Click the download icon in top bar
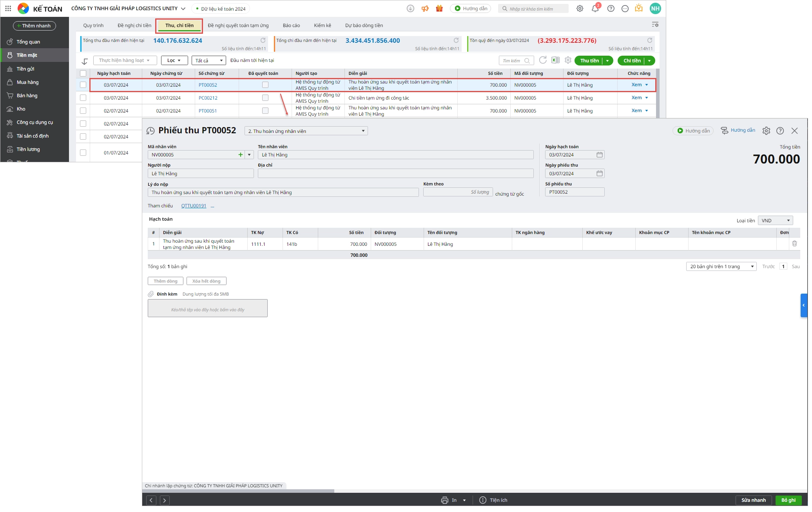 410,9
